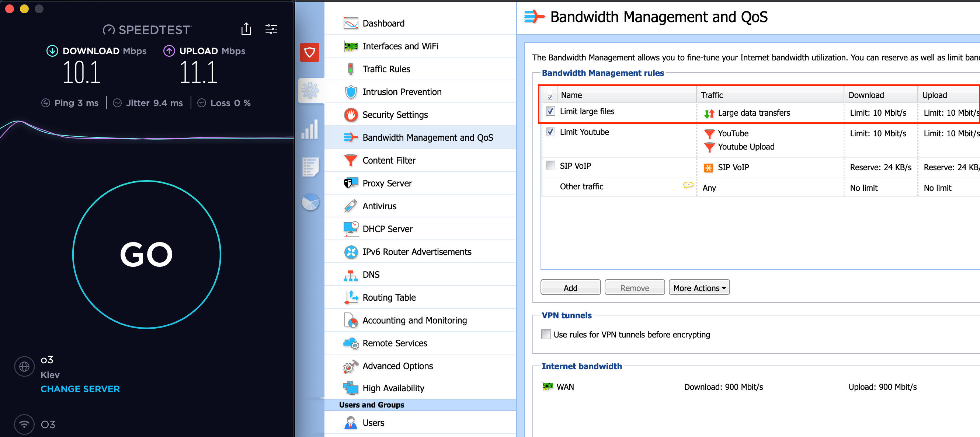Image resolution: width=980 pixels, height=437 pixels.
Task: Check Use rules for VPN tunnels
Action: point(546,334)
